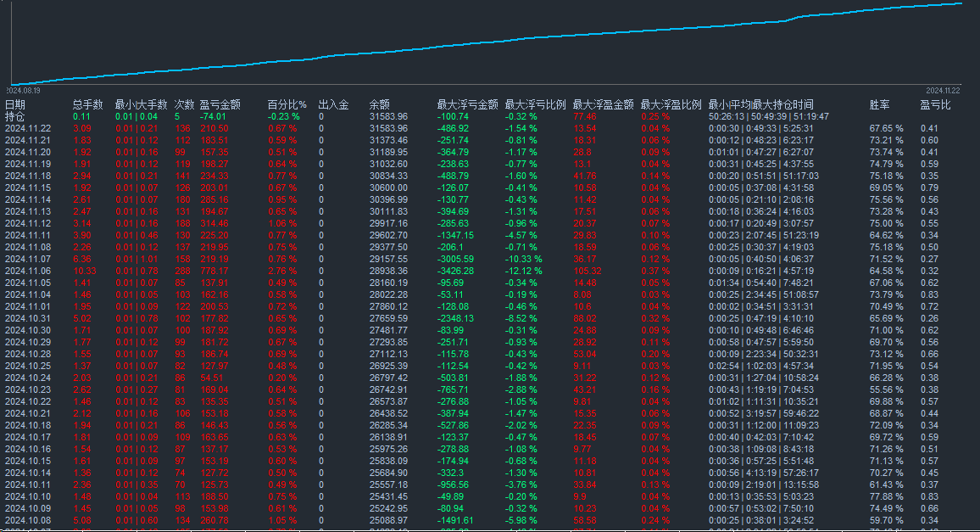This screenshot has height=532, width=980.
Task: Click balance value 31583.96 in 持仓 row
Action: tap(389, 116)
